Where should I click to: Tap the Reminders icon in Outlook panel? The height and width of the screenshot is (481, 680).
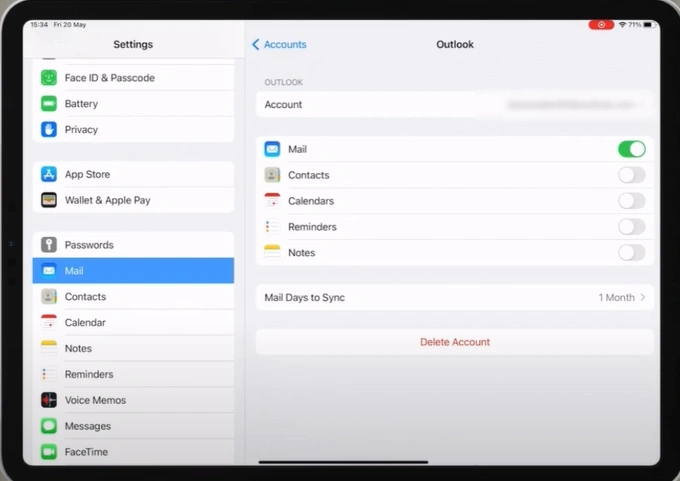(x=272, y=226)
